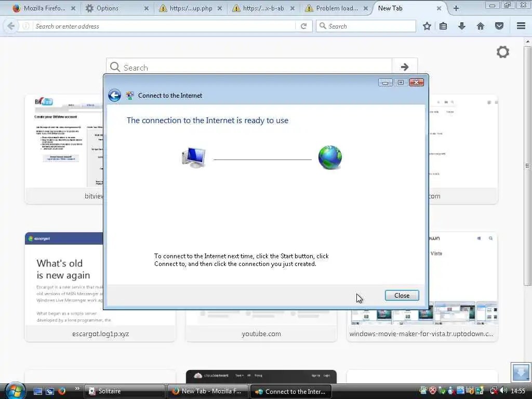Open a new tab with plus button

tap(456, 8)
